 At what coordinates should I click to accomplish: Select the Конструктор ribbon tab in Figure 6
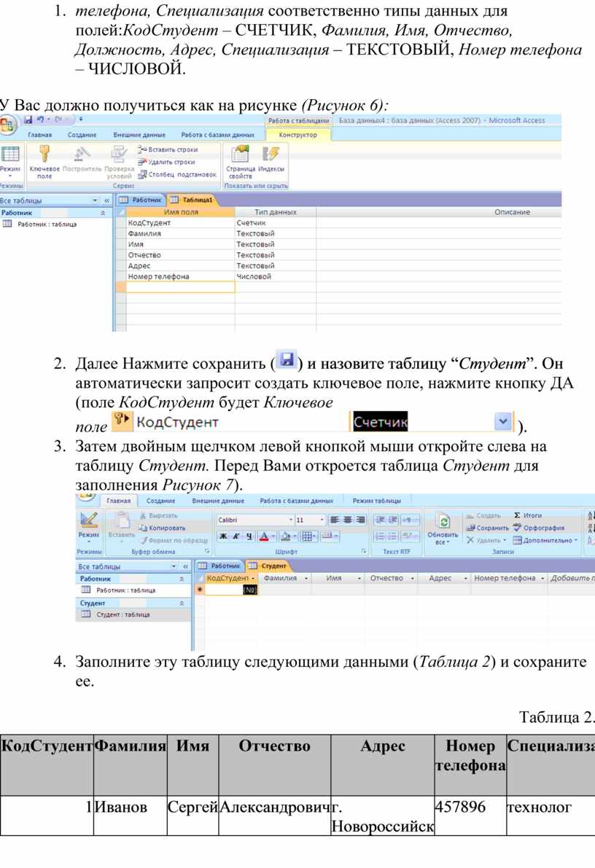(298, 135)
